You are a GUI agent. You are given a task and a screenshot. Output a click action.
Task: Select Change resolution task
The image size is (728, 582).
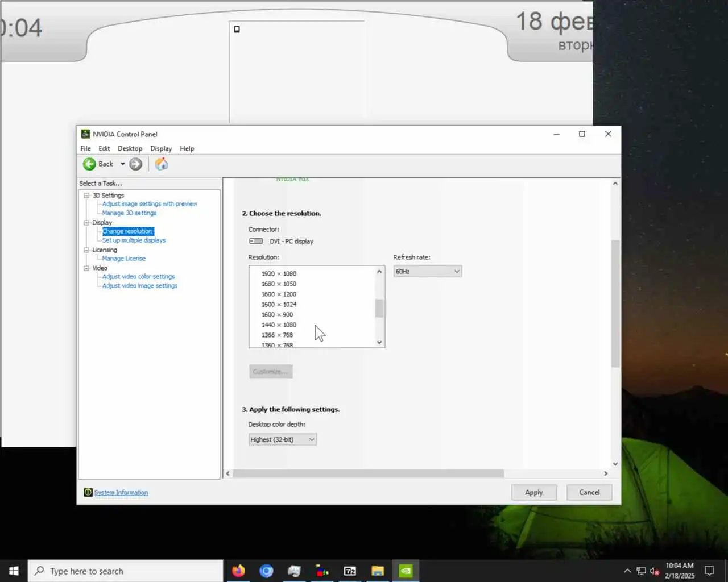tap(127, 231)
